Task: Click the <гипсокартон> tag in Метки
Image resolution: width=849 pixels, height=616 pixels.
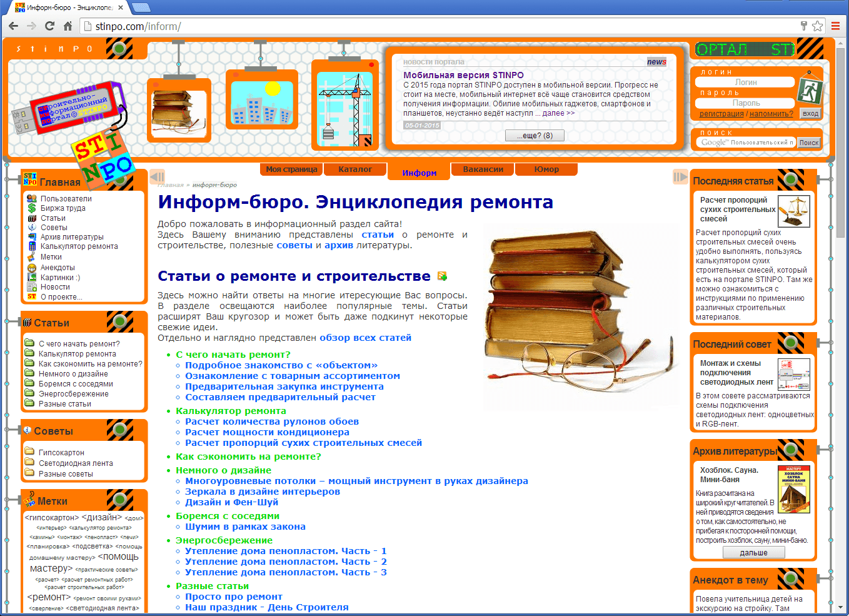Action: [52, 517]
